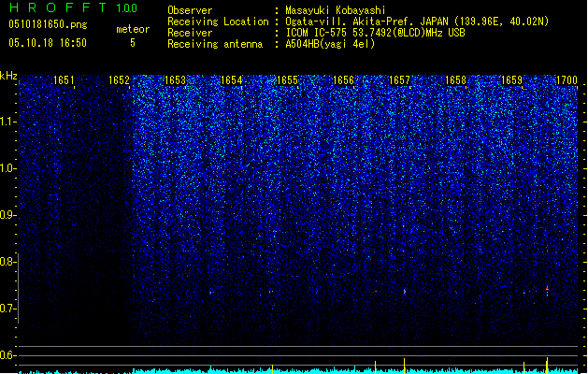Screen dimensions: 588x374
Task: Click the 1657 time marker
Action: [x=399, y=80]
